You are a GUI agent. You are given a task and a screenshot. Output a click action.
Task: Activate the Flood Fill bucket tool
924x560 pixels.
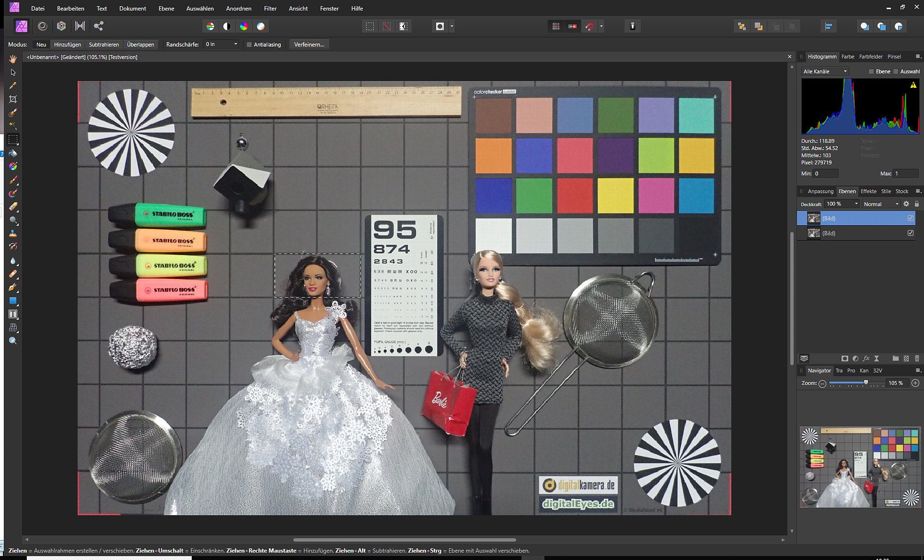pos(13,153)
